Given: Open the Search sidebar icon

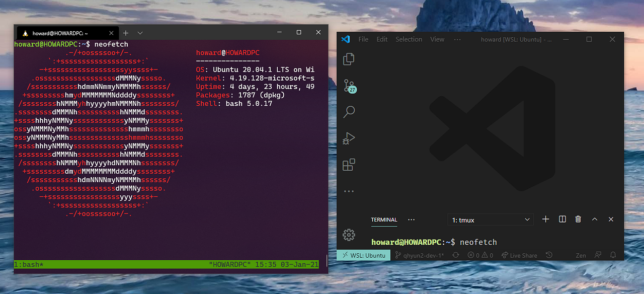Looking at the screenshot, I should (x=349, y=112).
